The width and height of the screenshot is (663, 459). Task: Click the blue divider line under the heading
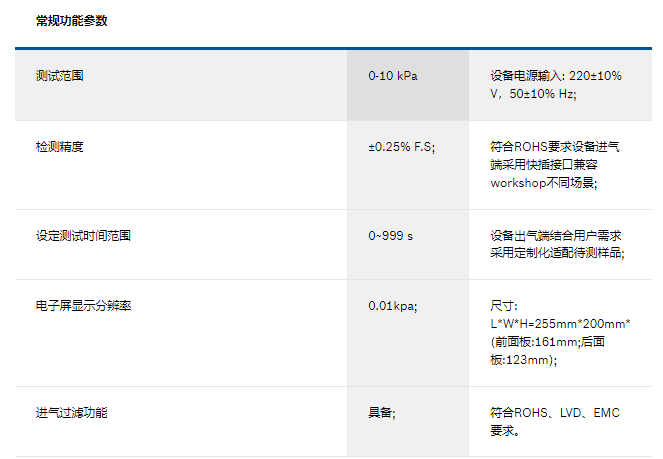(331, 48)
